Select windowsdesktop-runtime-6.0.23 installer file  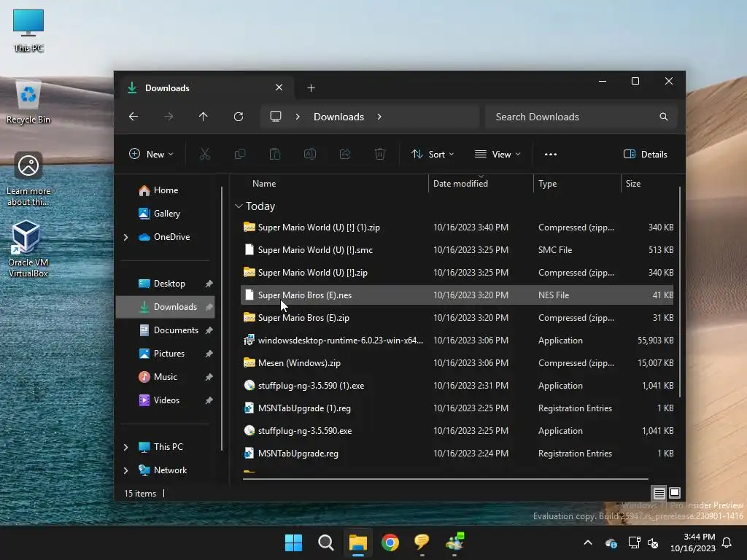tap(457, 341)
